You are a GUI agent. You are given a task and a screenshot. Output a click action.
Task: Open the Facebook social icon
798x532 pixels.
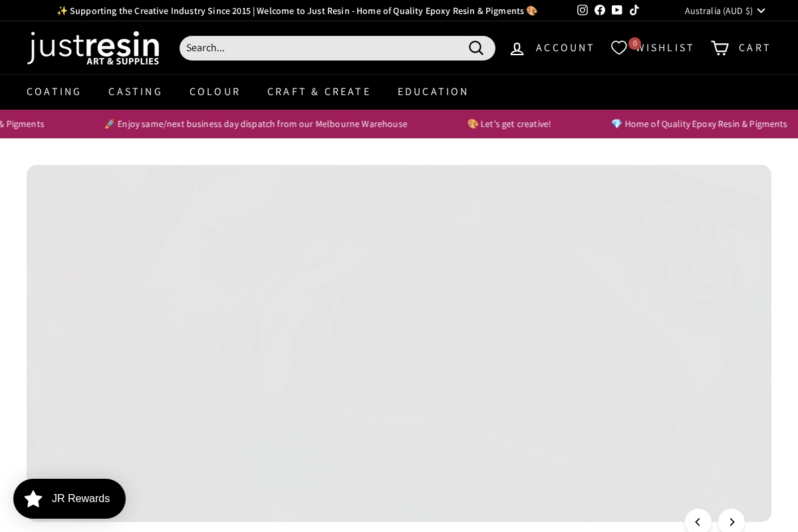pos(600,10)
